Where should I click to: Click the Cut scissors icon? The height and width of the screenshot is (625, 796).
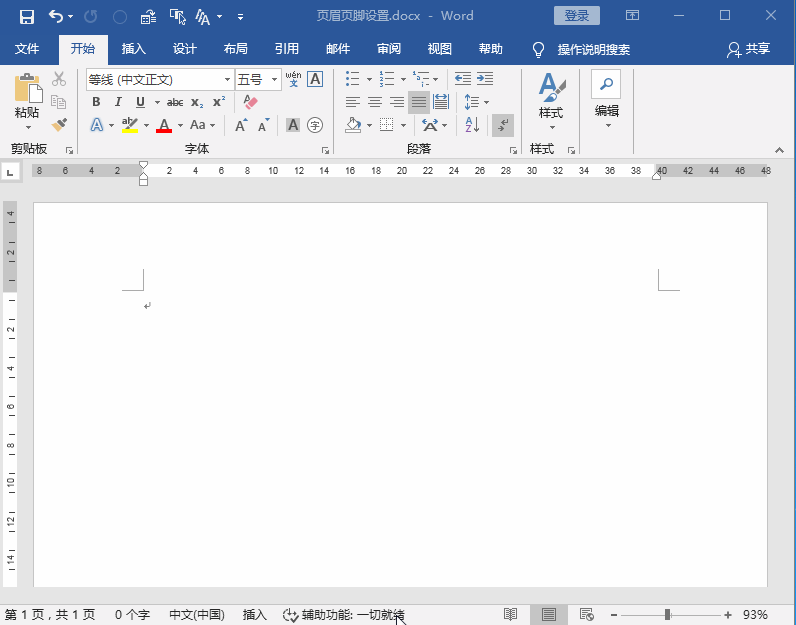tap(59, 79)
